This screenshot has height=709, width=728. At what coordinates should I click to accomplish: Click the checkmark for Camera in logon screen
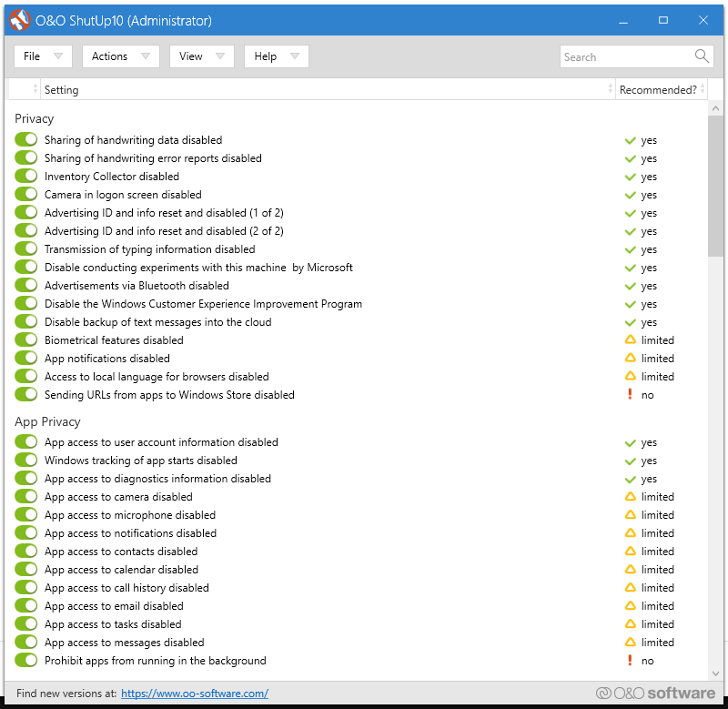[630, 195]
